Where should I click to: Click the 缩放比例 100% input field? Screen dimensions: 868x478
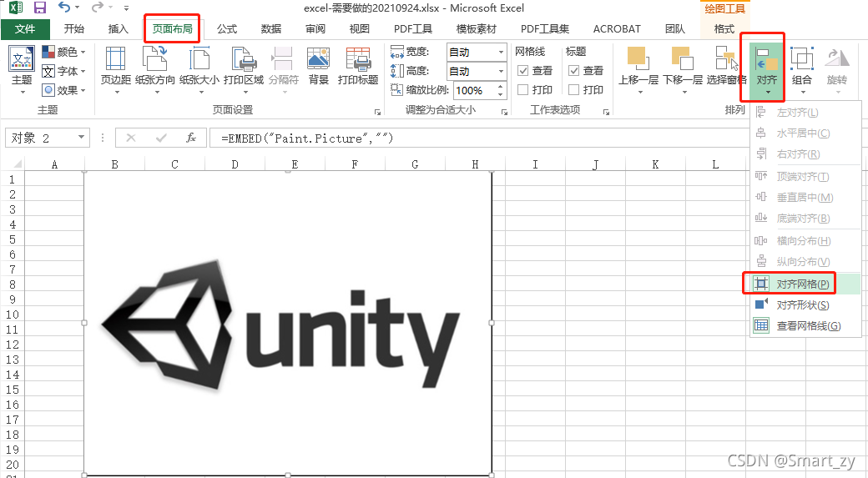tap(474, 90)
